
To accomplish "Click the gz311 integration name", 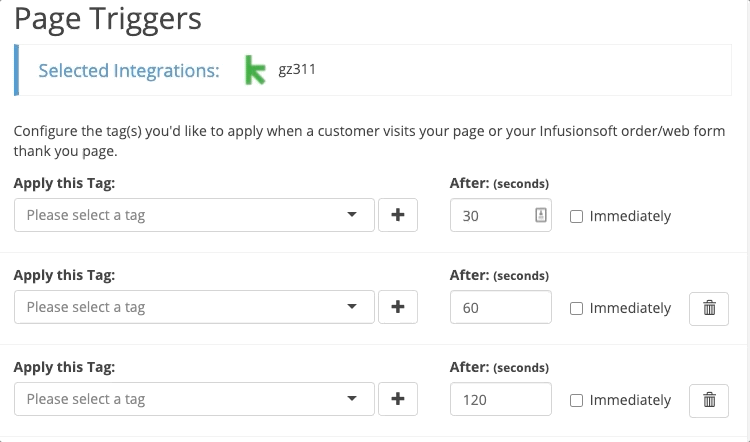I will coord(297,69).
